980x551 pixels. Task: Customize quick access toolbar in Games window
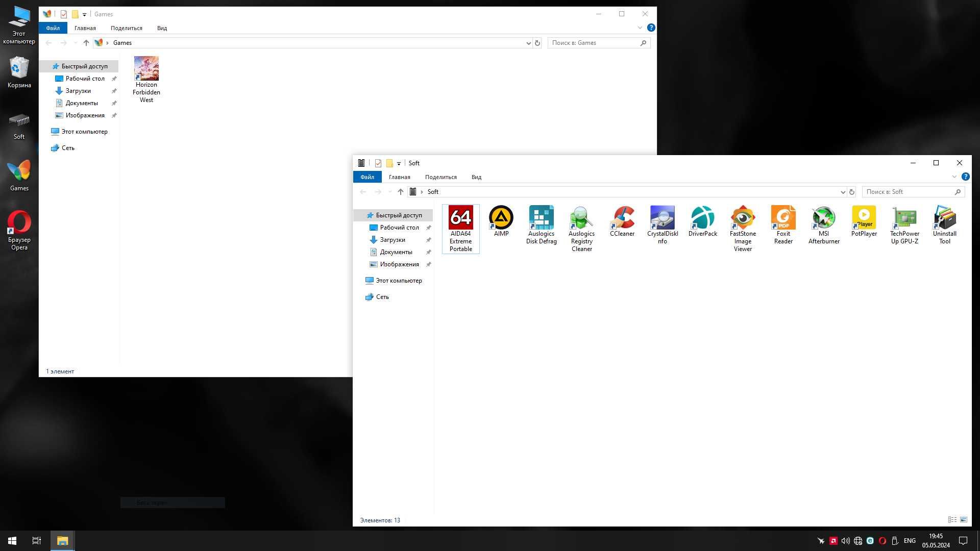[84, 14]
